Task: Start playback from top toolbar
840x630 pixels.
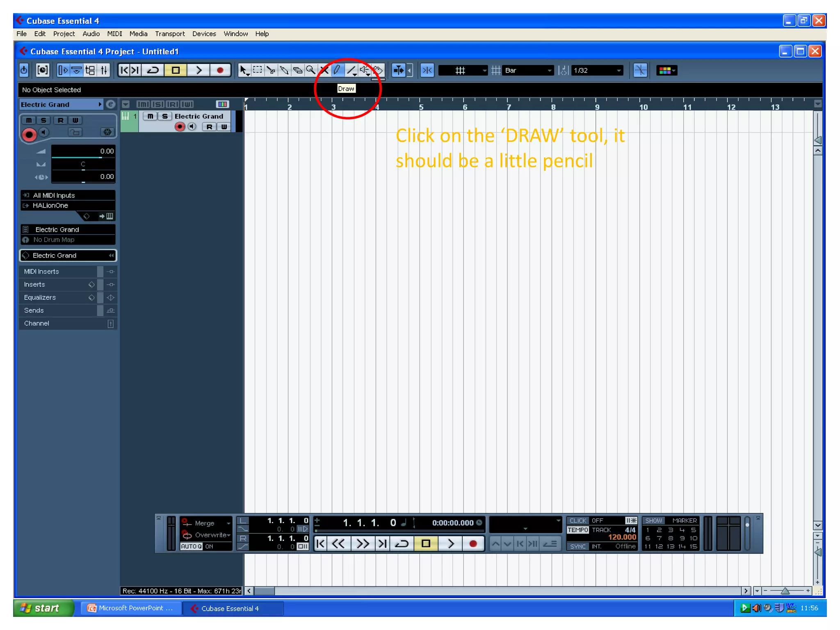Action: [199, 70]
